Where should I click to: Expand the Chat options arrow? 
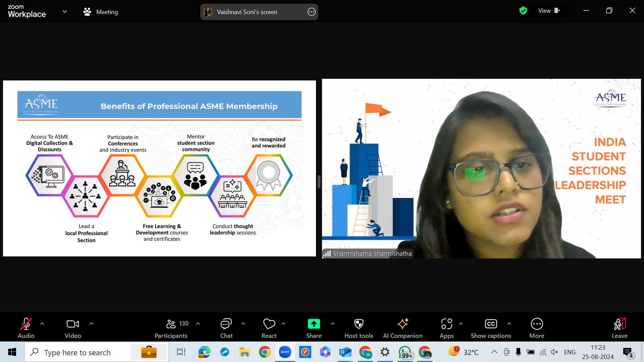coord(243,324)
